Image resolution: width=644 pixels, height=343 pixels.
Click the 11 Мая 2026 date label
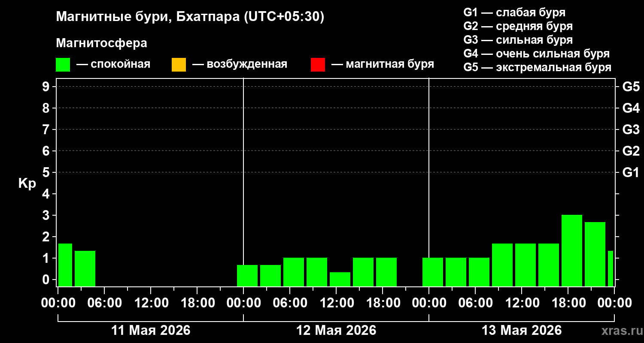151,330
